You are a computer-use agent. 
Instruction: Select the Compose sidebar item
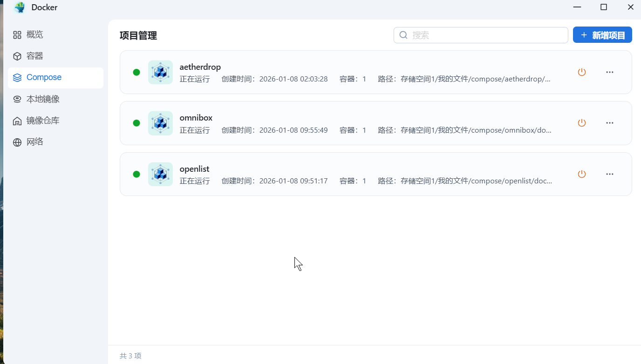coord(55,78)
